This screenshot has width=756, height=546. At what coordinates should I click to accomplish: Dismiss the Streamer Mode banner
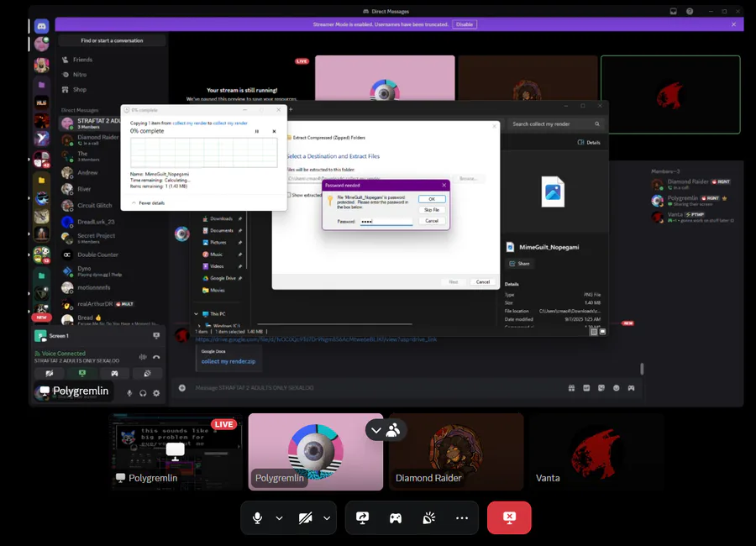[x=734, y=24]
